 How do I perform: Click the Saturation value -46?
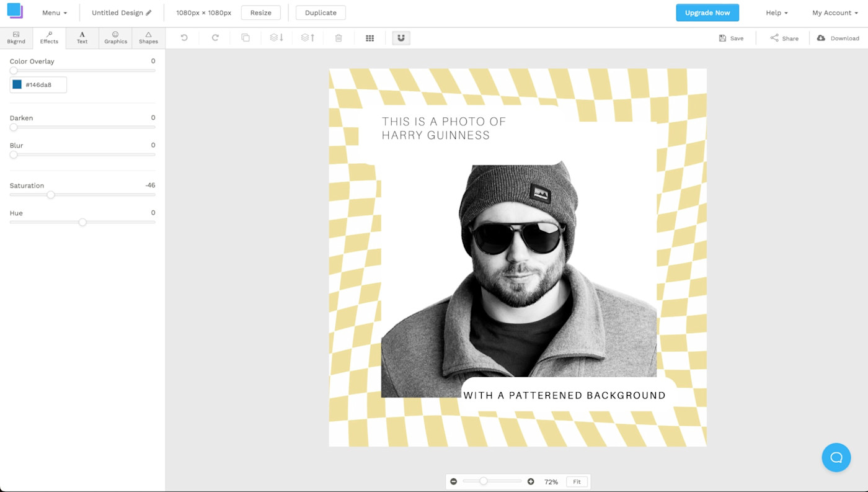[x=150, y=186]
